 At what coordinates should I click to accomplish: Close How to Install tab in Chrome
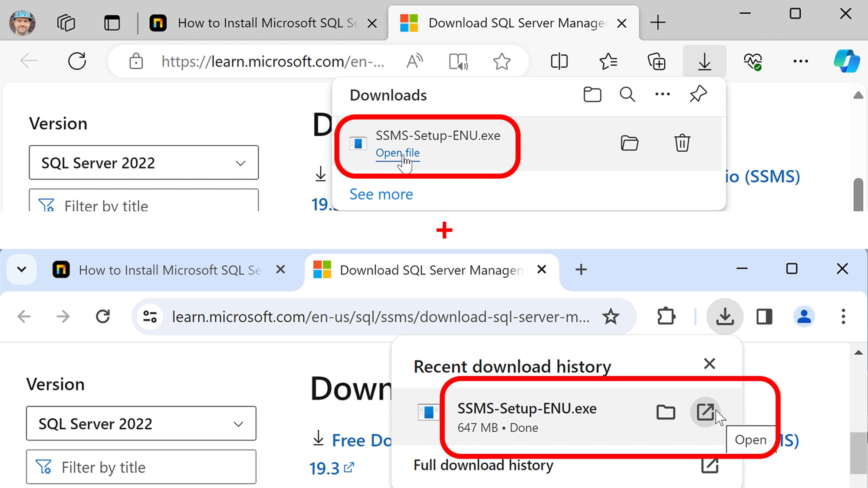(x=281, y=269)
